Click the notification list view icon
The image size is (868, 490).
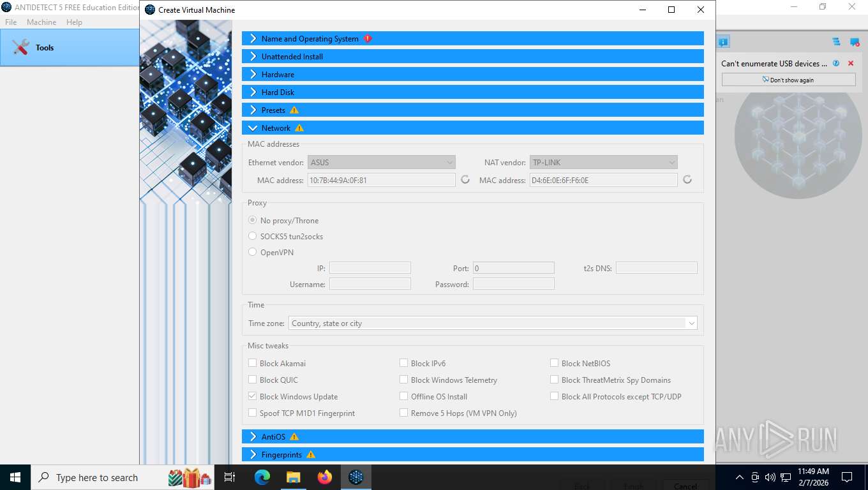pos(836,42)
